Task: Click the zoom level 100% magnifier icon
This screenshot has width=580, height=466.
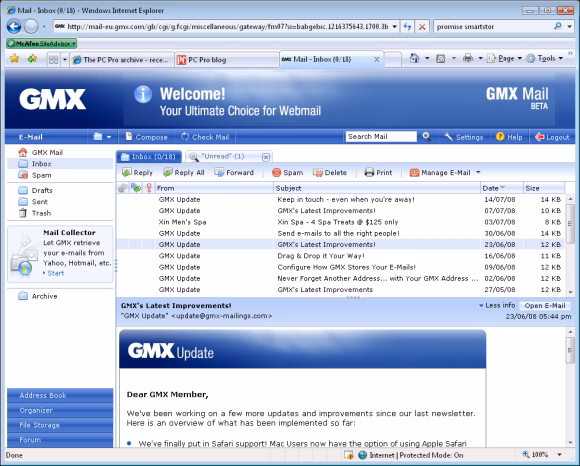Action: coord(526,454)
